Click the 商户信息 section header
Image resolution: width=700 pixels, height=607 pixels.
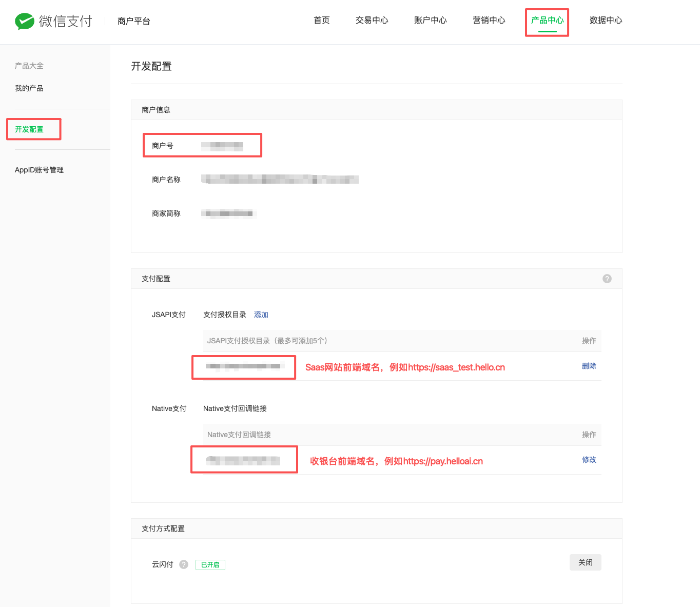pyautogui.click(x=156, y=110)
